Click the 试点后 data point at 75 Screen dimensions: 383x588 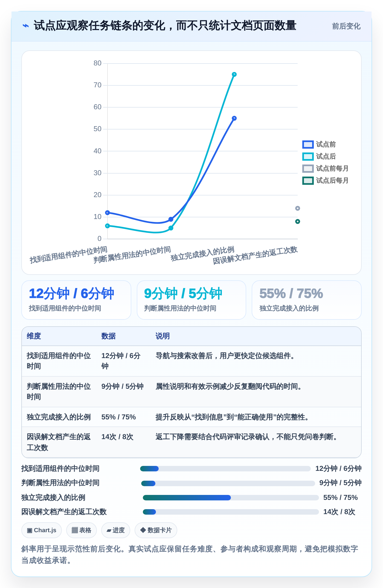point(234,74)
